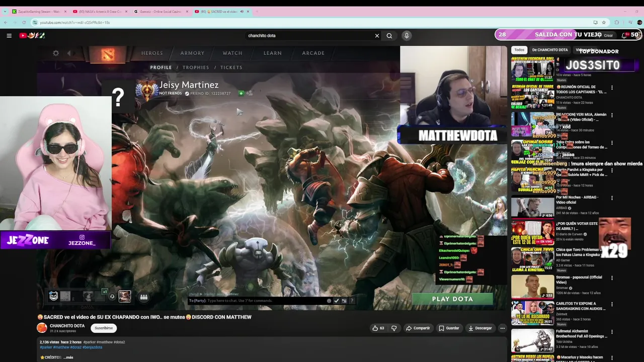
Task: Open the YouTube hamburger guide menu
Action: pyautogui.click(x=9, y=36)
